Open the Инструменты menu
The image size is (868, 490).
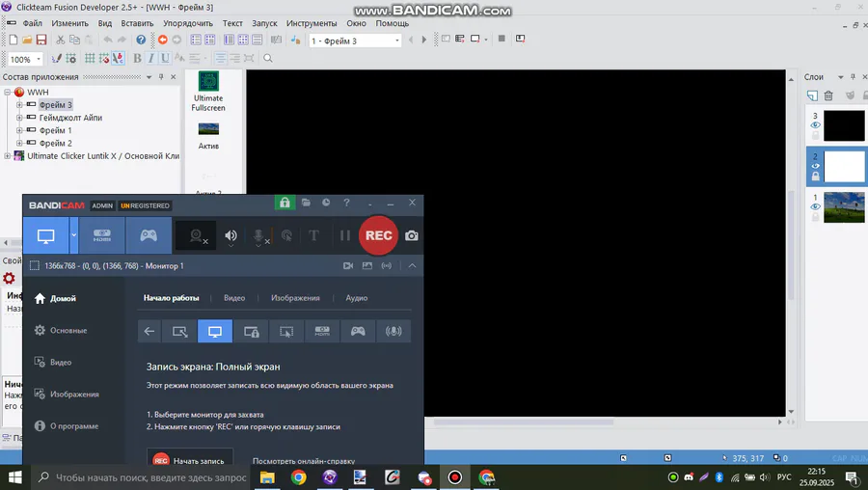pyautogui.click(x=312, y=23)
